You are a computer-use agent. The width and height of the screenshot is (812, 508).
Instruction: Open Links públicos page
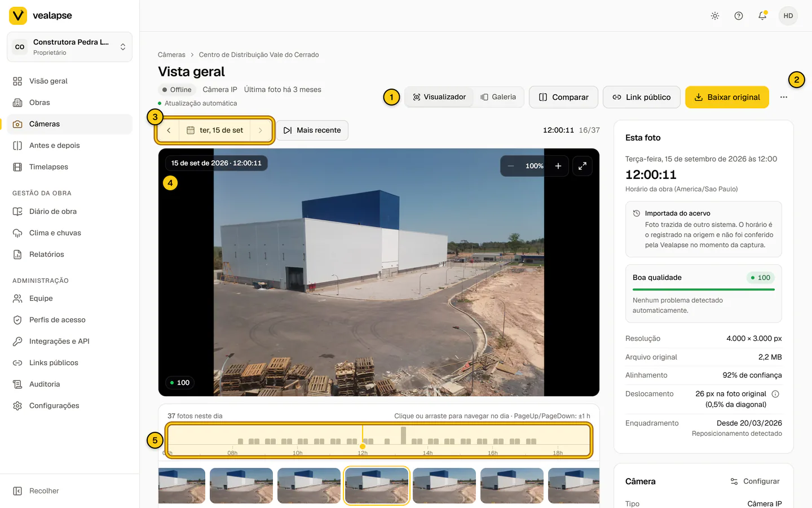point(69,363)
